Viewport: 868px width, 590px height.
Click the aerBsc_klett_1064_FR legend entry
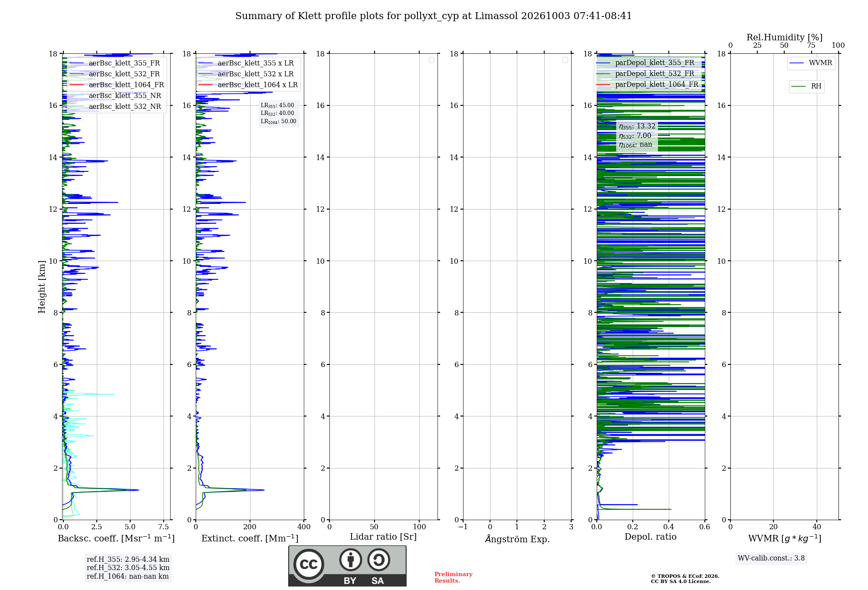117,85
